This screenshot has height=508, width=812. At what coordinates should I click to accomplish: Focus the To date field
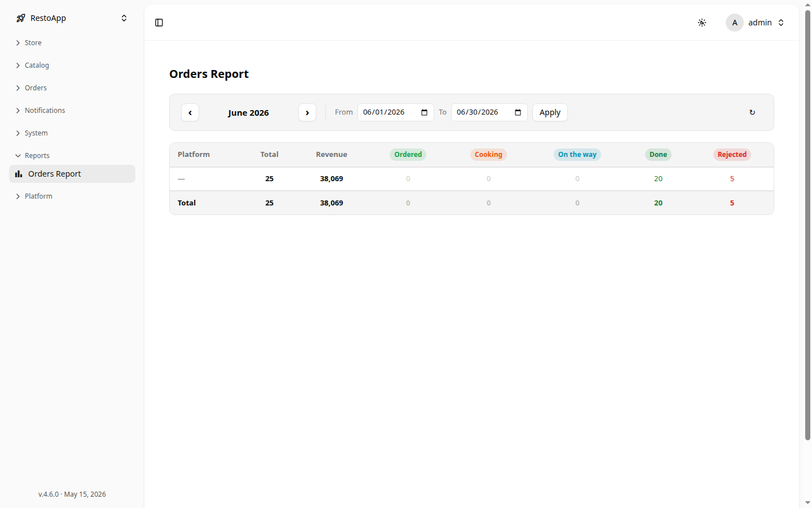click(489, 112)
